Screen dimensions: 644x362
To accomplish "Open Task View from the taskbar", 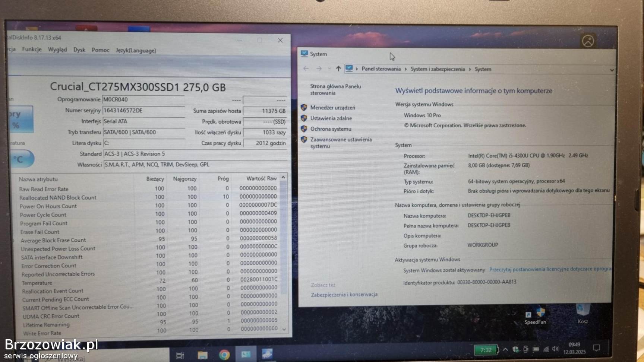I will [x=180, y=355].
